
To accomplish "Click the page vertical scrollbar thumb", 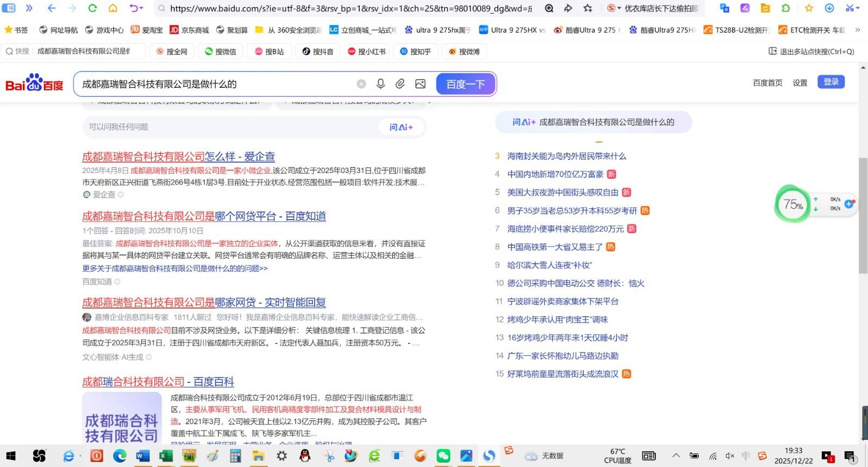I will 863,217.
